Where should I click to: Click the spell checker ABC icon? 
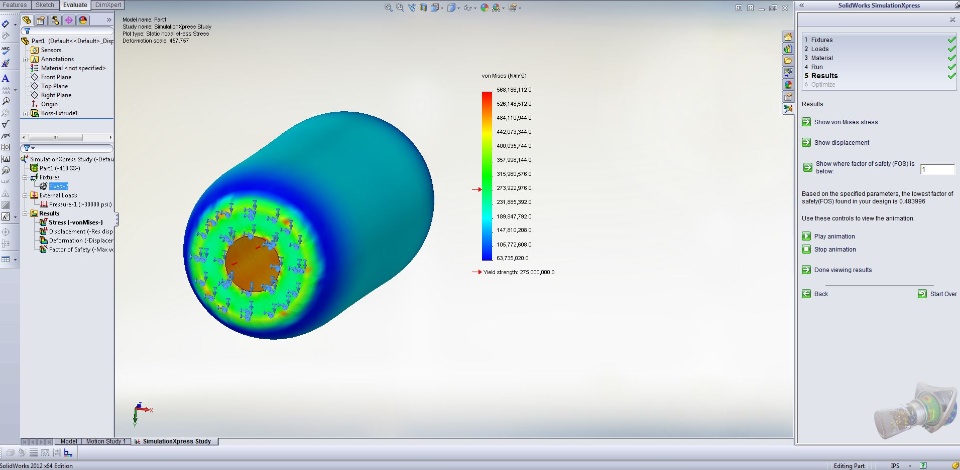(6, 51)
